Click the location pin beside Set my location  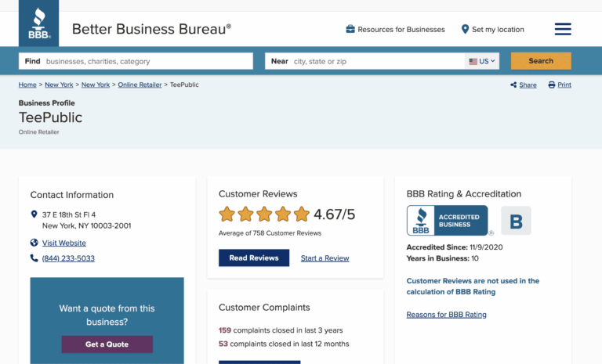click(465, 29)
